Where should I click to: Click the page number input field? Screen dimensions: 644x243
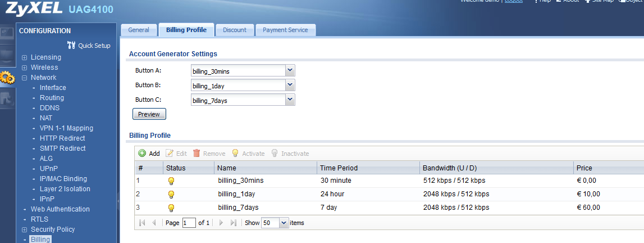pyautogui.click(x=189, y=223)
